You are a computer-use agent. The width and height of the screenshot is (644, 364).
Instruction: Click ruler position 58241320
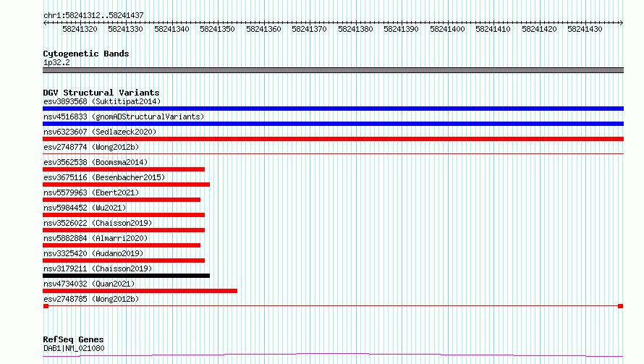click(x=80, y=29)
